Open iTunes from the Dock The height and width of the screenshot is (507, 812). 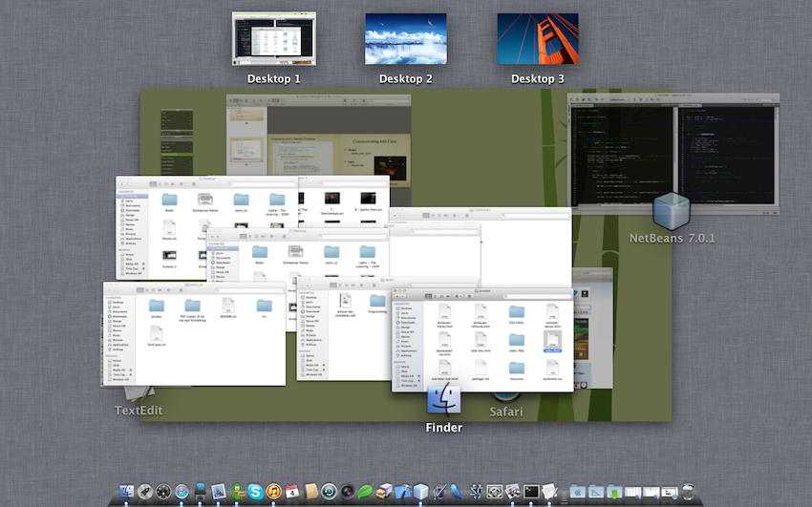(x=274, y=492)
